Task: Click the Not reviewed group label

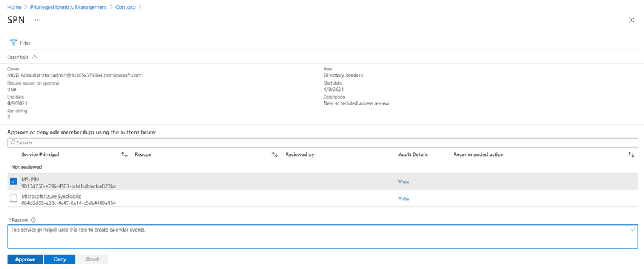Action: 26,167
